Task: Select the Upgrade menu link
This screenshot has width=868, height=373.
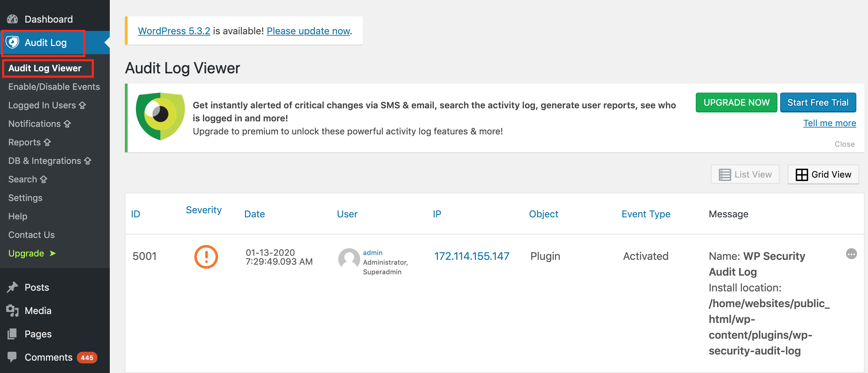Action: tap(26, 253)
